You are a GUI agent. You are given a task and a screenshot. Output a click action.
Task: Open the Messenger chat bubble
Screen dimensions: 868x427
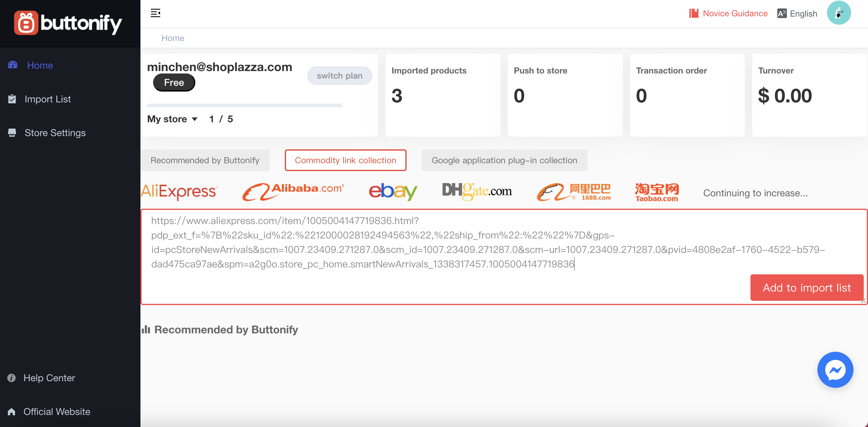click(x=835, y=369)
